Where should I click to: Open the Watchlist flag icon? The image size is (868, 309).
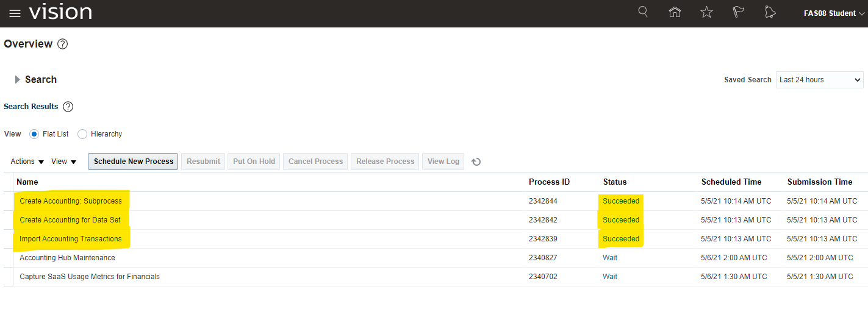coord(738,12)
